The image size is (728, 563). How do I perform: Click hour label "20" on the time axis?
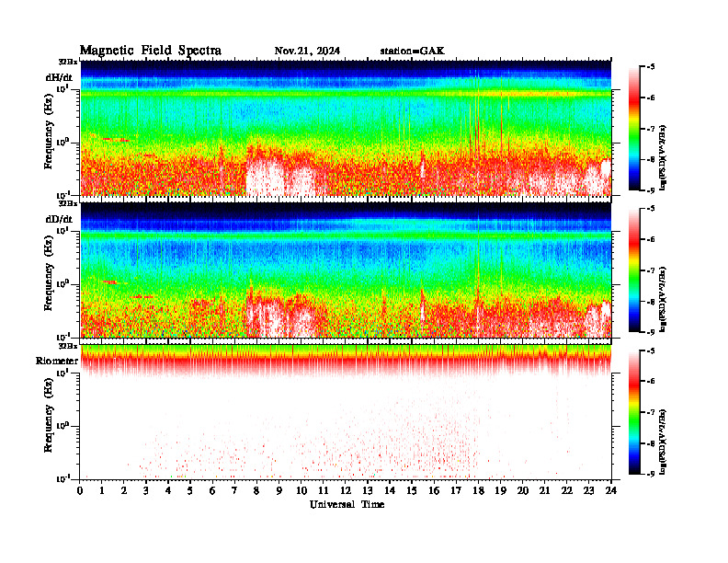pos(523,491)
